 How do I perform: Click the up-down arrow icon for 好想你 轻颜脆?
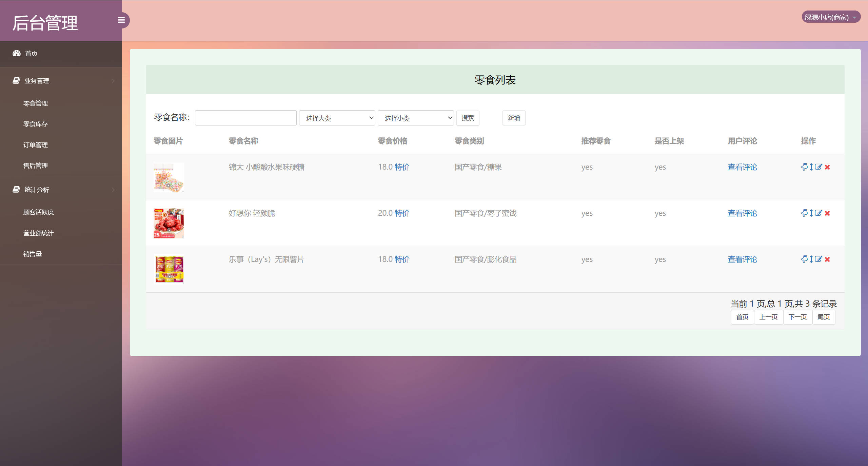click(x=811, y=213)
